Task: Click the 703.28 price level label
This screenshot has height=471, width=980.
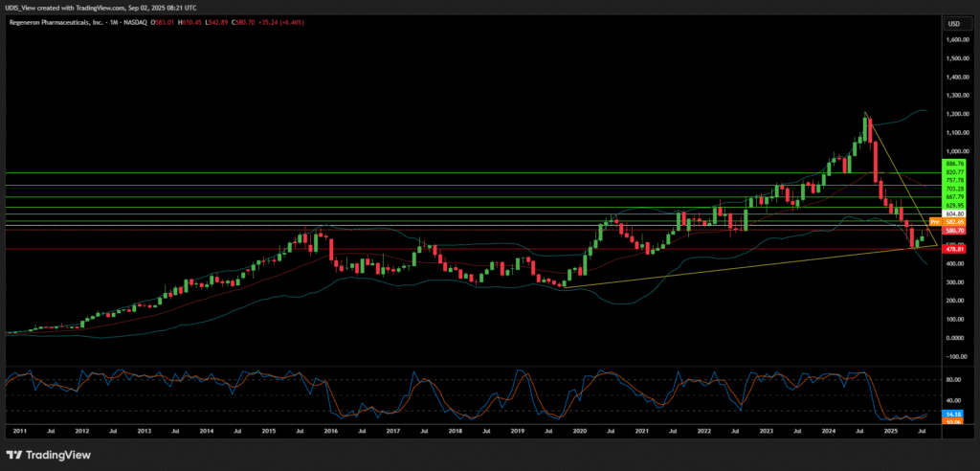Action: (x=953, y=189)
